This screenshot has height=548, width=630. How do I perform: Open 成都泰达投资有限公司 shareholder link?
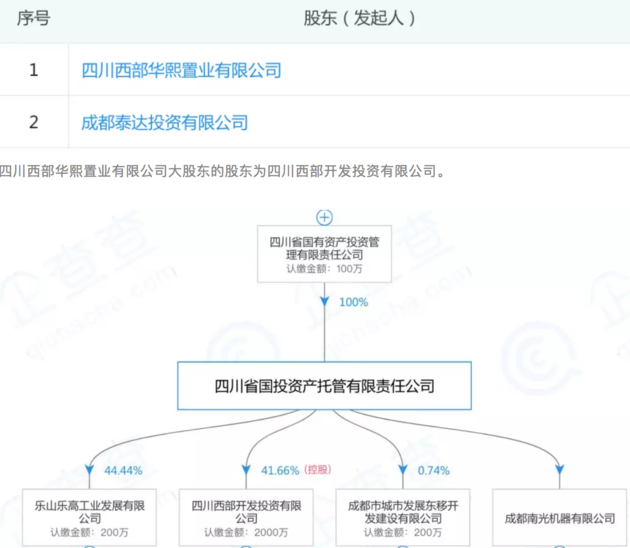(164, 123)
